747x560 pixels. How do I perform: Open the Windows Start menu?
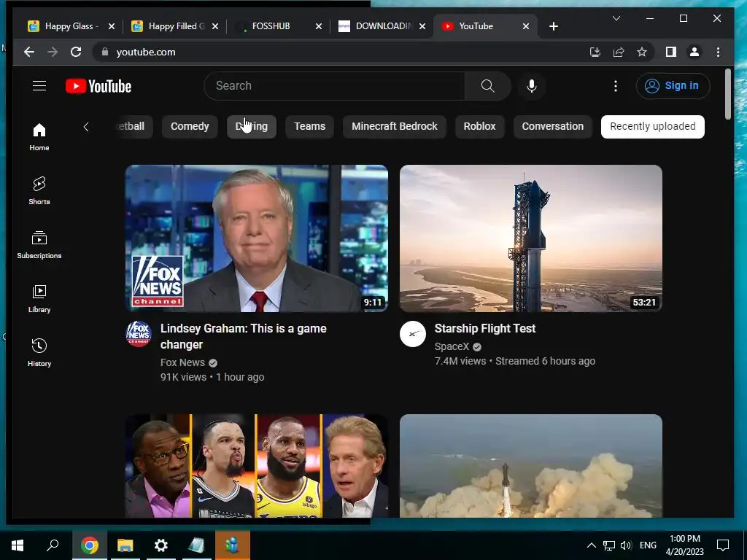tap(18, 545)
